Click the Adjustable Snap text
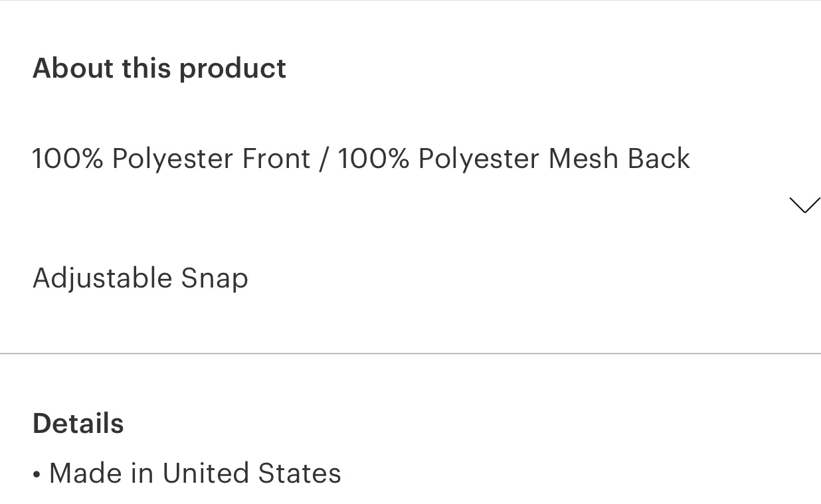 click(x=140, y=278)
